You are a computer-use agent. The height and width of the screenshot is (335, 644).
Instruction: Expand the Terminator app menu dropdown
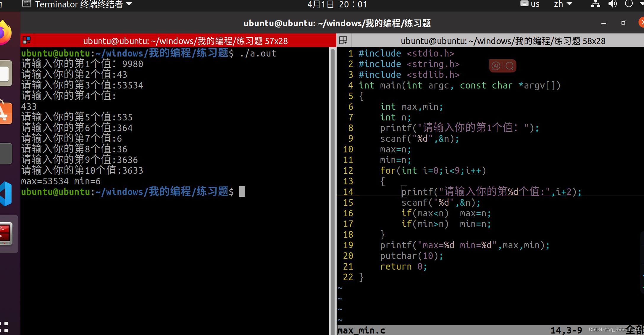click(129, 4)
